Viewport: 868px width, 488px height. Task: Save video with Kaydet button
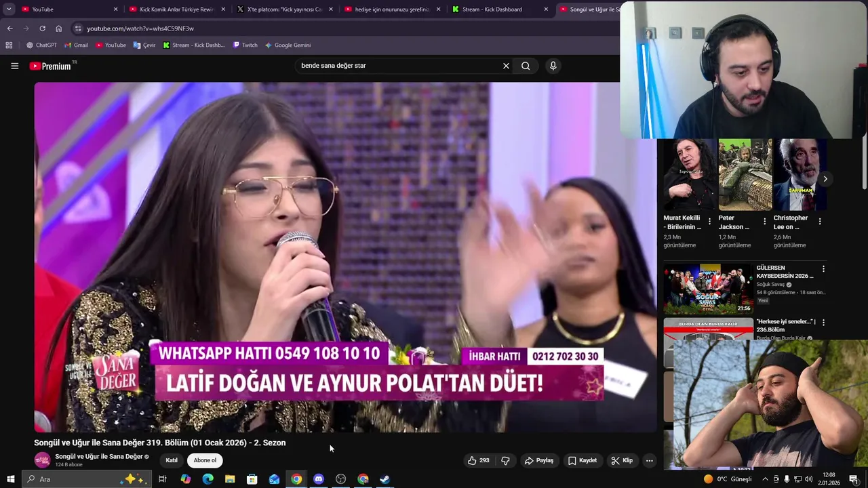coord(583,460)
